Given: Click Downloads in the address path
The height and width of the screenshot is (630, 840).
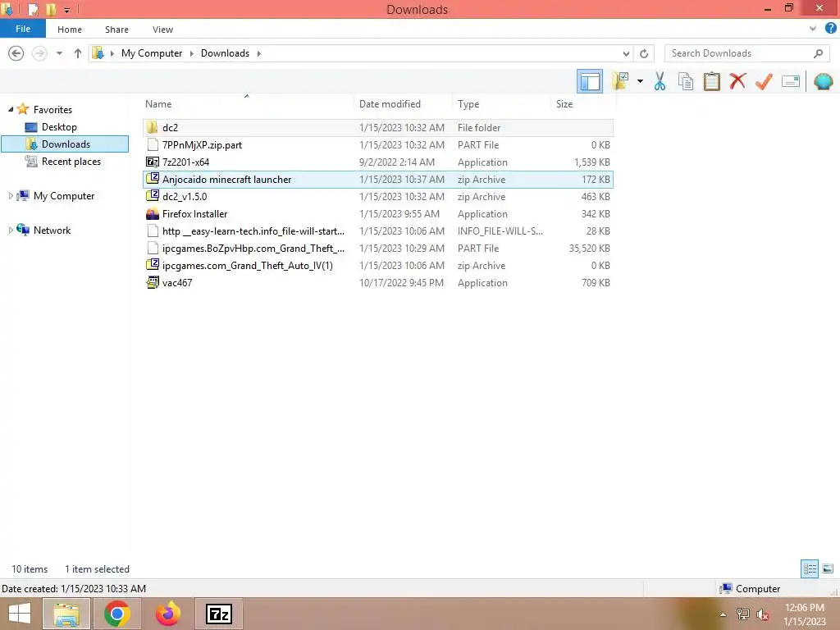Looking at the screenshot, I should click(x=225, y=53).
